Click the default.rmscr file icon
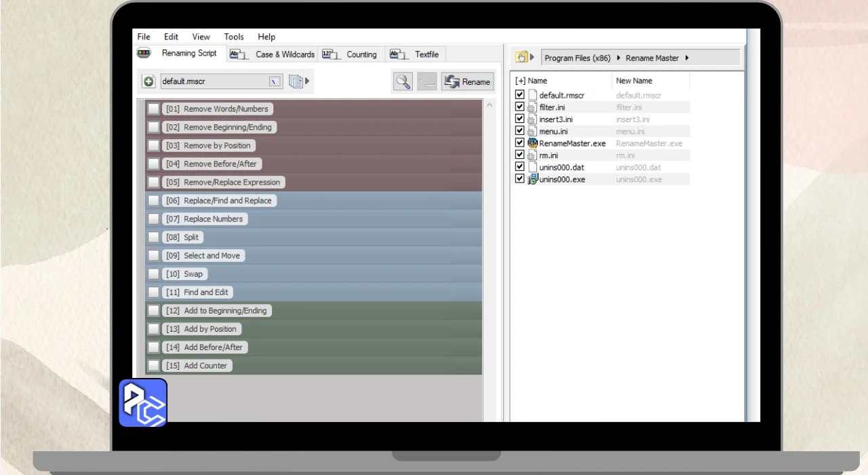868x475 pixels. (x=532, y=96)
